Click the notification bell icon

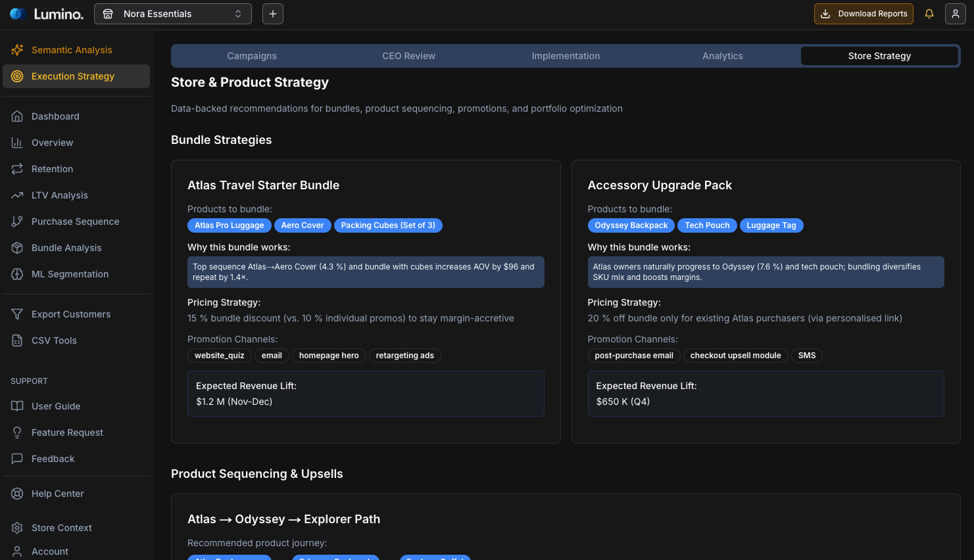tap(929, 13)
